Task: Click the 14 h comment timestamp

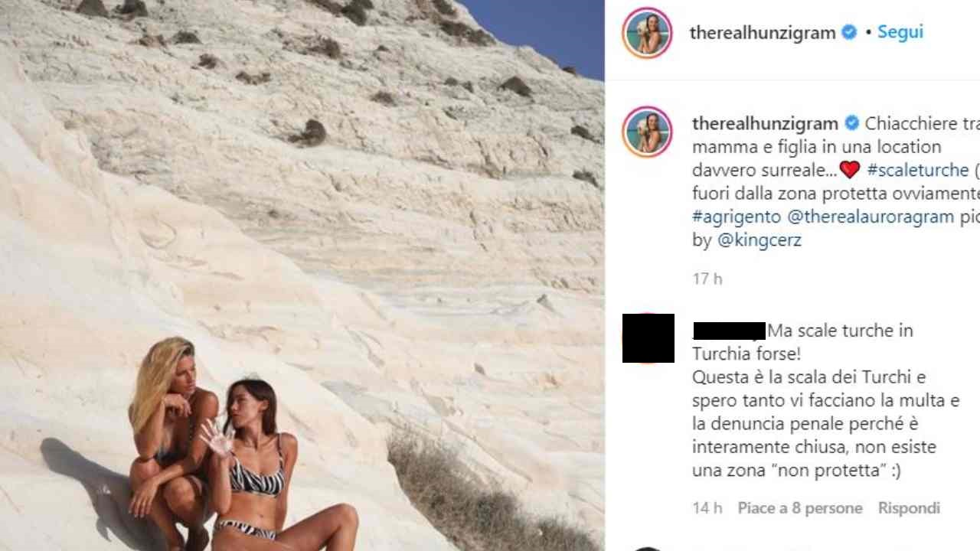Action: coord(707,508)
